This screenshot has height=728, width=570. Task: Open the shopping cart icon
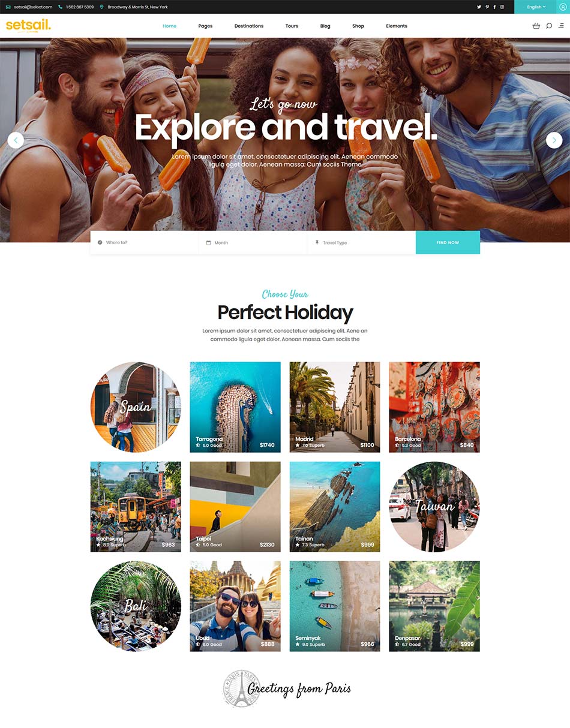point(536,26)
